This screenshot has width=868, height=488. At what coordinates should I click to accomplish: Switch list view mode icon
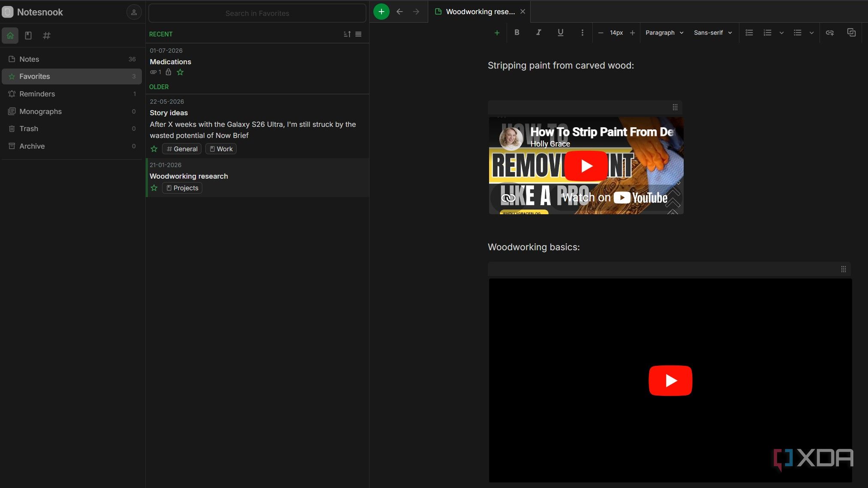click(x=358, y=34)
